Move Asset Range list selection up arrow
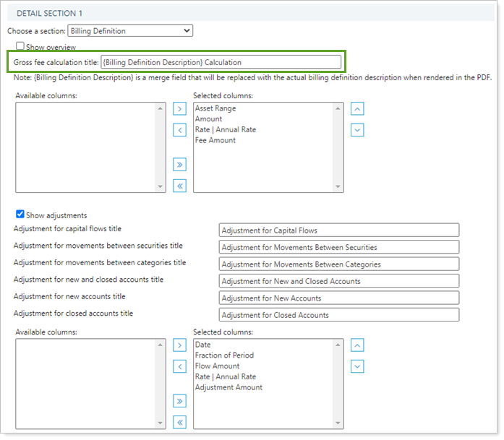 pos(357,109)
